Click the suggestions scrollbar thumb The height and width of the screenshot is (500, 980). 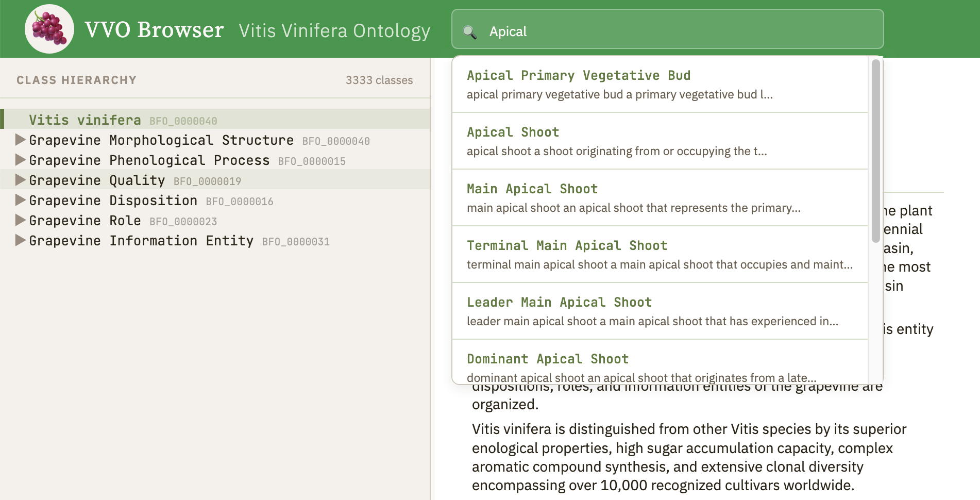[x=876, y=149]
